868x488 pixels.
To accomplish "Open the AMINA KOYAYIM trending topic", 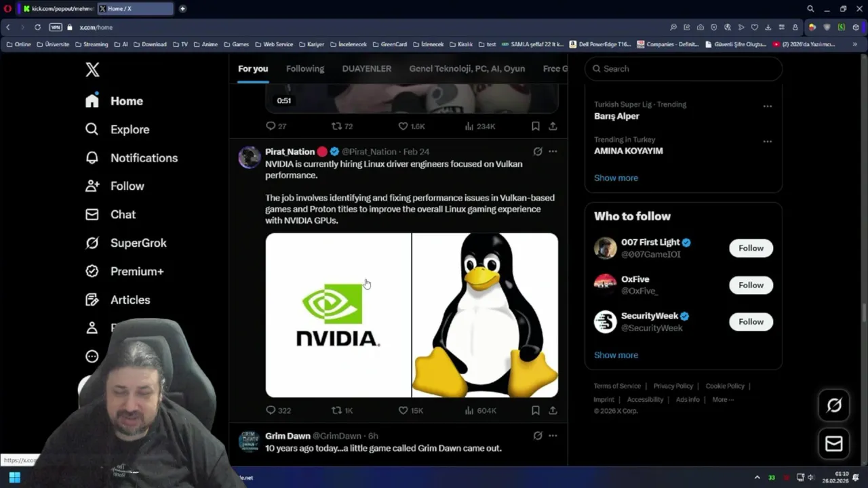I will tap(628, 151).
